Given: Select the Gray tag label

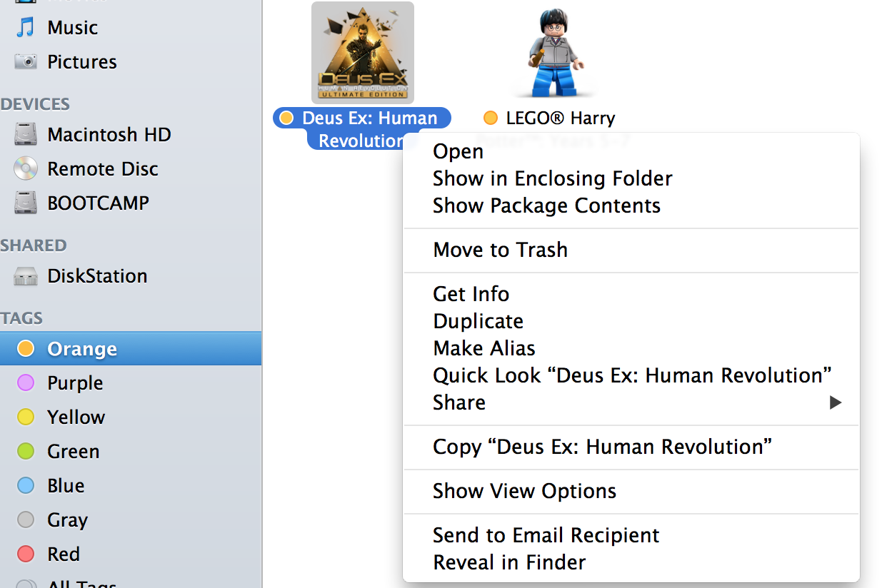Looking at the screenshot, I should point(67,520).
